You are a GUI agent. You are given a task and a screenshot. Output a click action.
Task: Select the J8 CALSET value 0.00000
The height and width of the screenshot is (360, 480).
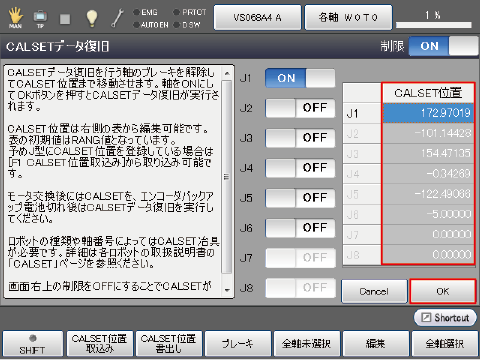(x=428, y=255)
